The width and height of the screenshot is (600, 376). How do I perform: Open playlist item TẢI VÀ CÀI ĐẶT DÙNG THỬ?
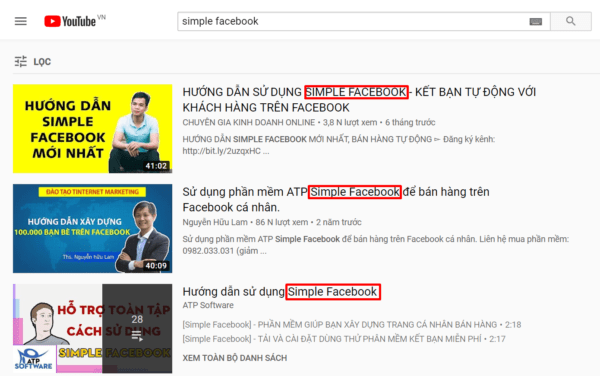click(x=344, y=339)
